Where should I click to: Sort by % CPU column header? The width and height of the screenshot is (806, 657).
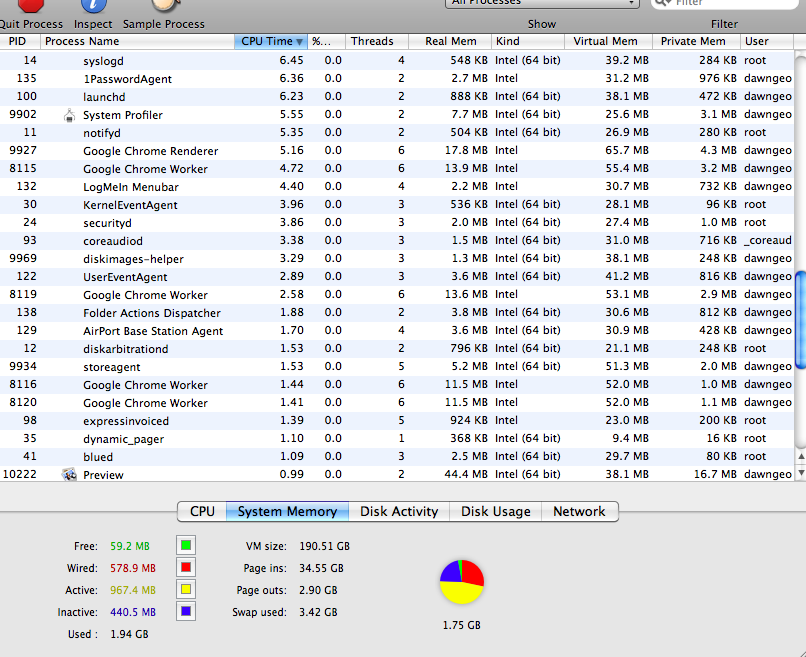(x=326, y=41)
